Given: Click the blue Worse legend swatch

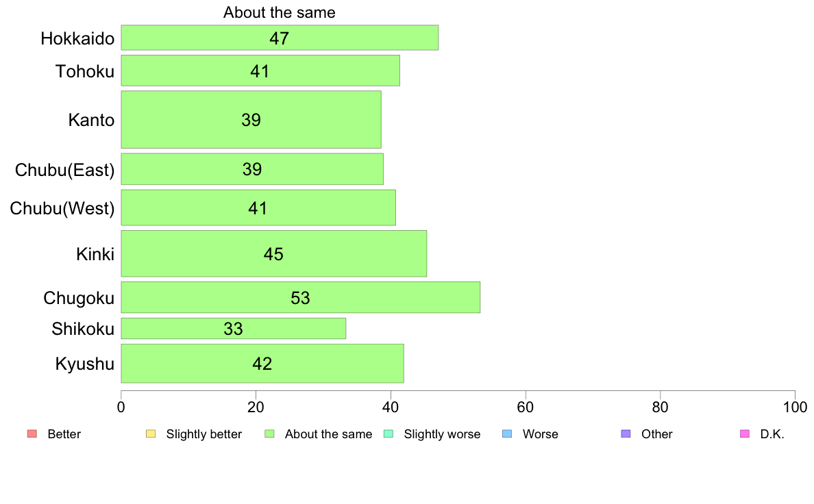Looking at the screenshot, I should tap(507, 434).
